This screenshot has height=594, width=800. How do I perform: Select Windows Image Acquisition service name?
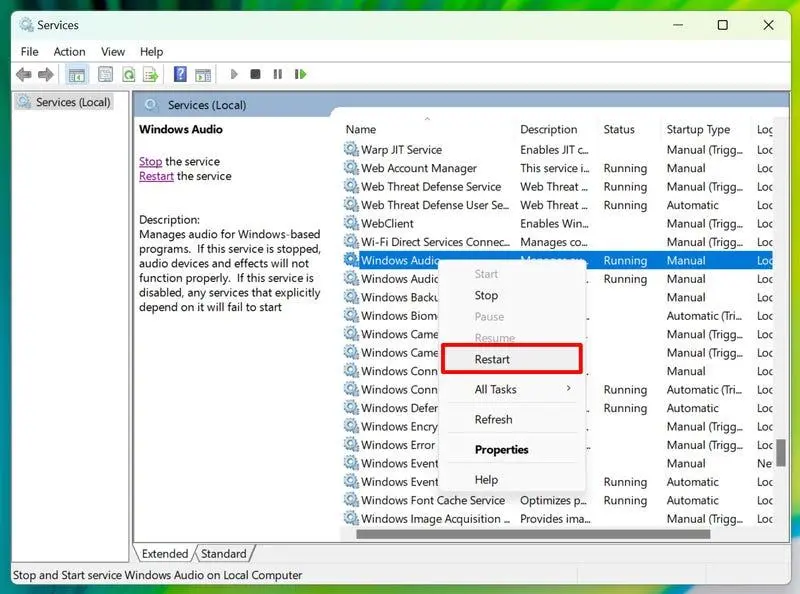(x=435, y=518)
